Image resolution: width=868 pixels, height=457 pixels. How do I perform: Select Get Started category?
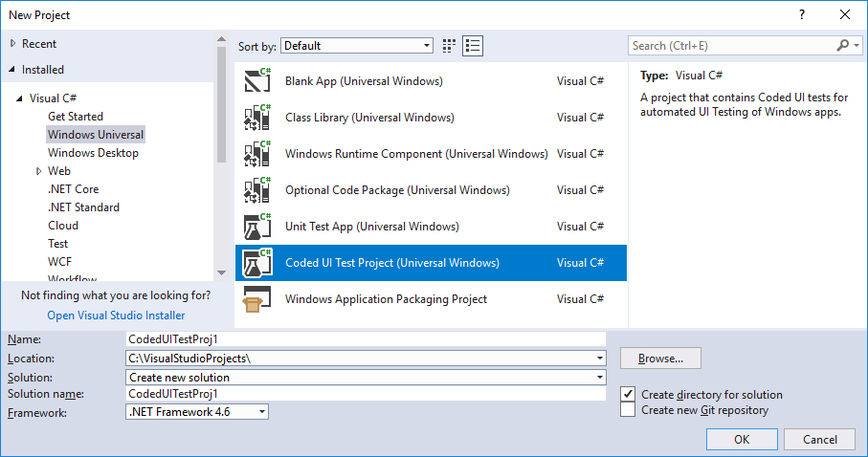[76, 117]
